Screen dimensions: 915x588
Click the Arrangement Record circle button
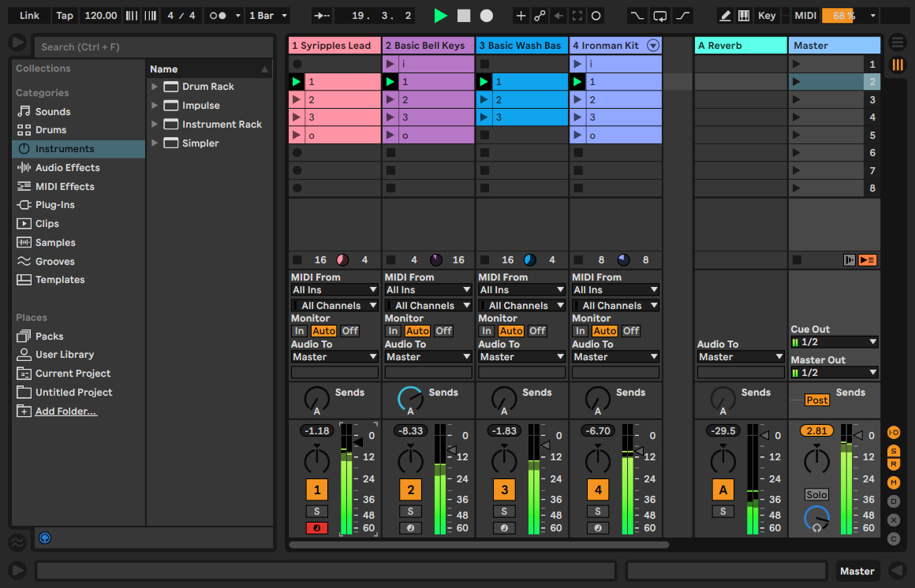[487, 16]
